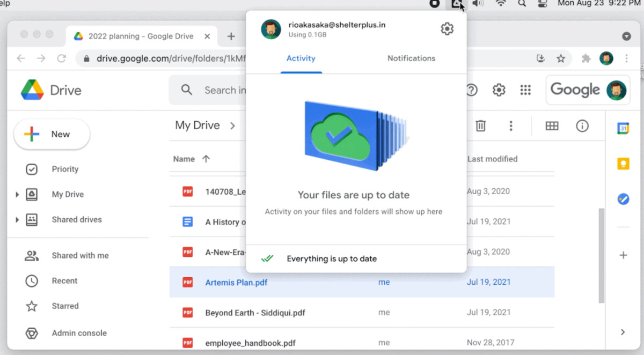Viewport: 644px width, 355px height.
Task: Hide the side panel chevron
Action: tap(623, 332)
